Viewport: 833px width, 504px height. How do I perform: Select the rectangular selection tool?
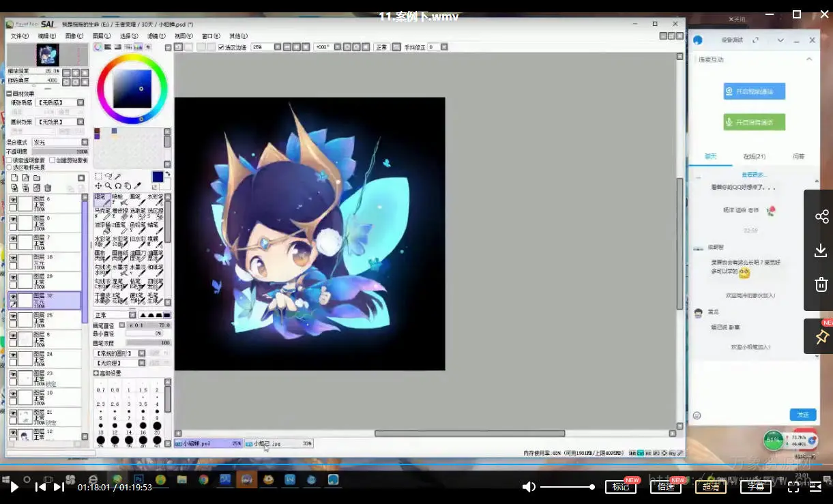tap(98, 177)
